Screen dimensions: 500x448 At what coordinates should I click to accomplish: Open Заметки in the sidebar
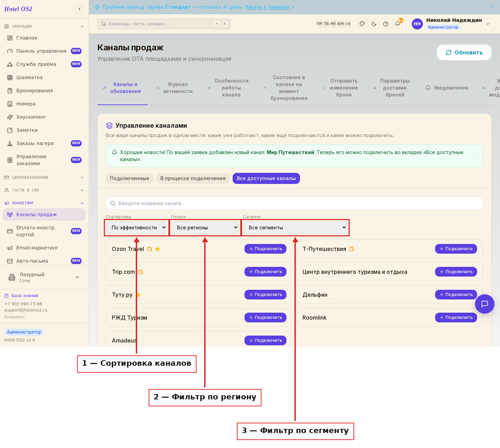(x=44, y=130)
